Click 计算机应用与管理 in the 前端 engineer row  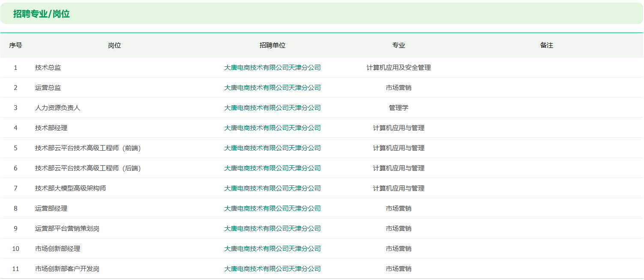click(399, 148)
